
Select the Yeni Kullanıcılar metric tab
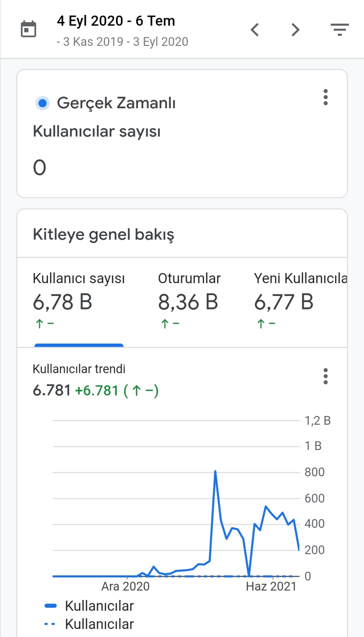pyautogui.click(x=300, y=302)
